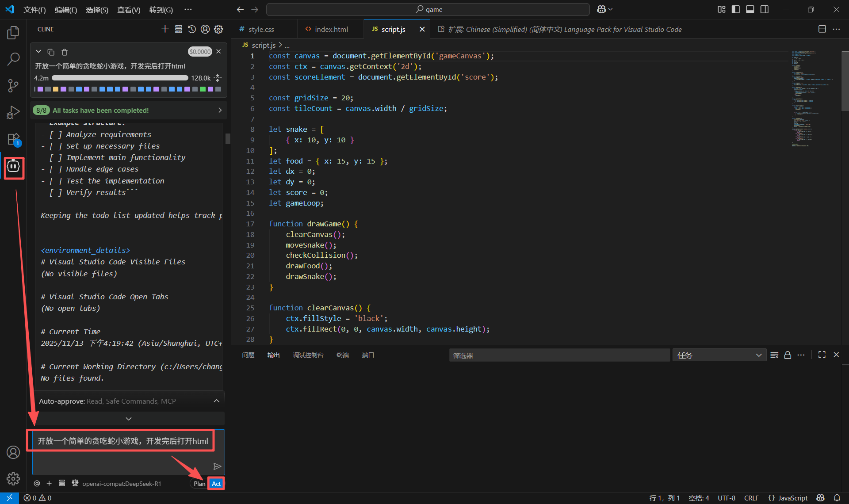Open the Cline extension sidebar icon
Screen dimensions: 849x504
click(x=14, y=167)
